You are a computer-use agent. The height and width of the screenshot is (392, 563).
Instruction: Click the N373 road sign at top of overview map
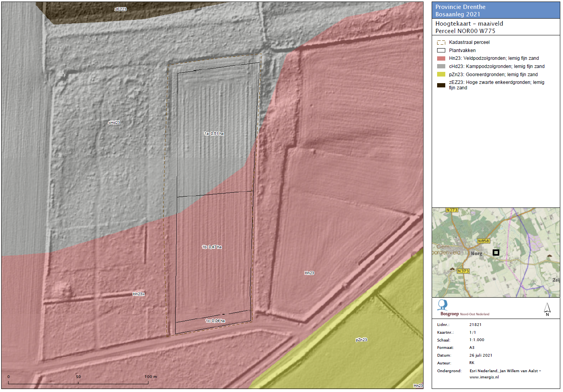coord(452,210)
